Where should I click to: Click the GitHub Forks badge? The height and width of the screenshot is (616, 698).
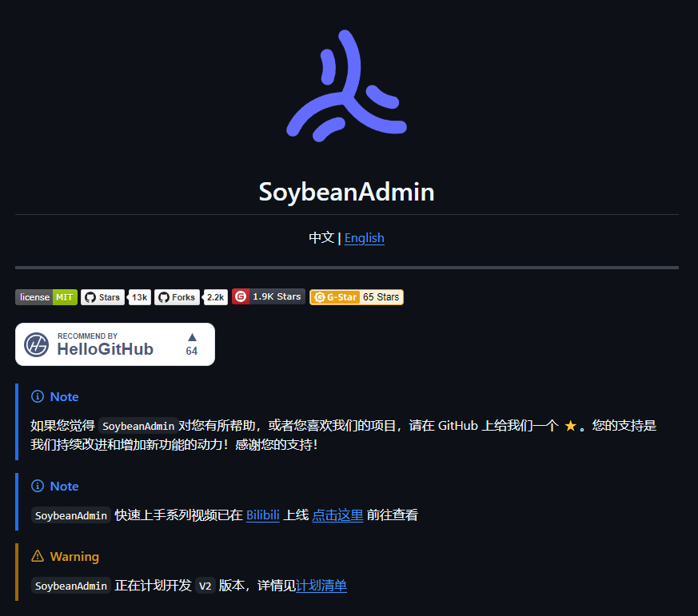177,297
